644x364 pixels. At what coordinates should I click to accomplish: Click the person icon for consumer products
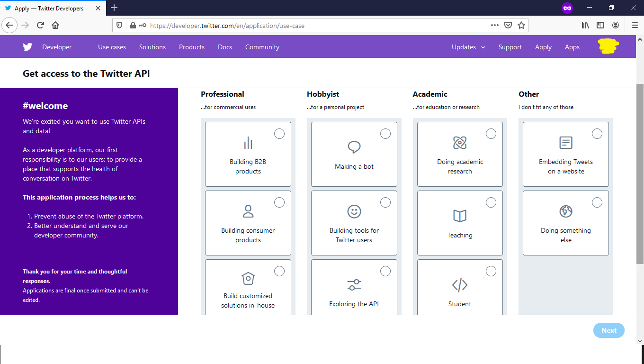point(248,211)
